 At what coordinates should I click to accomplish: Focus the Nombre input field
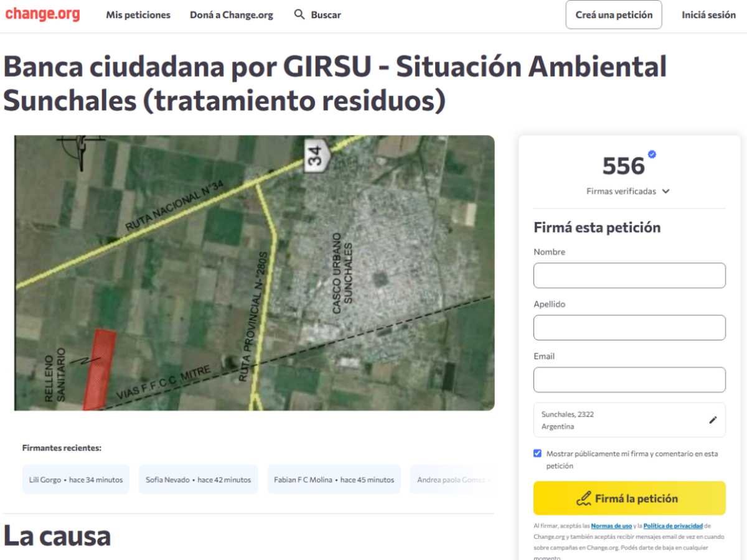[629, 276]
